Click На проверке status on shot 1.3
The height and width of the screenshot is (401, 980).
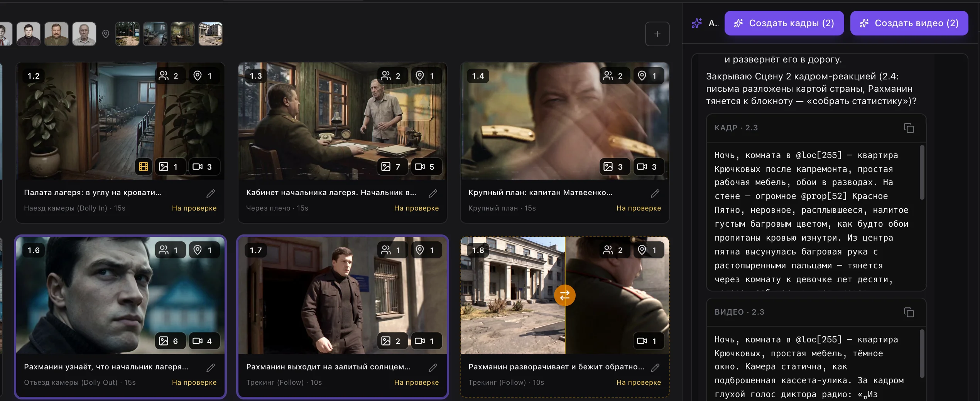click(x=416, y=208)
